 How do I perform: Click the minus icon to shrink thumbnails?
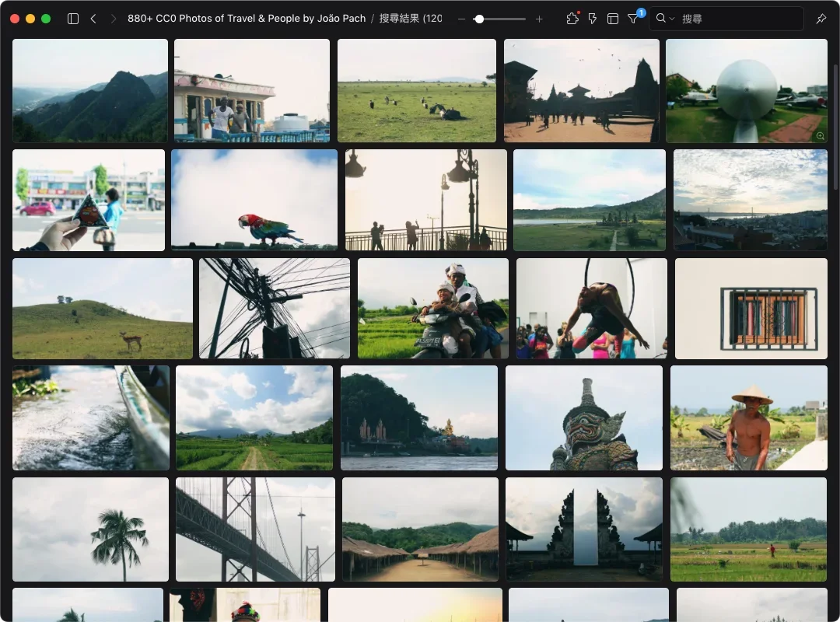point(461,19)
